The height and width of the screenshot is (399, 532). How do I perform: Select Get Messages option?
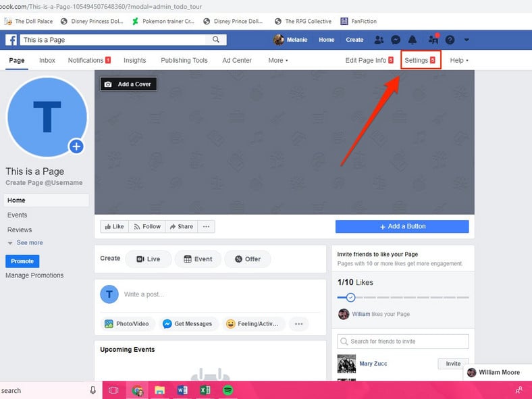pos(187,323)
